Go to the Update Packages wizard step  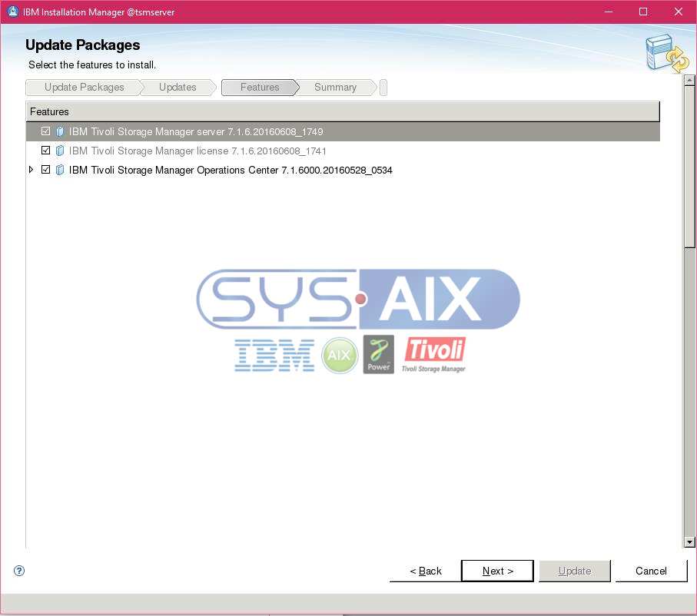tap(84, 87)
